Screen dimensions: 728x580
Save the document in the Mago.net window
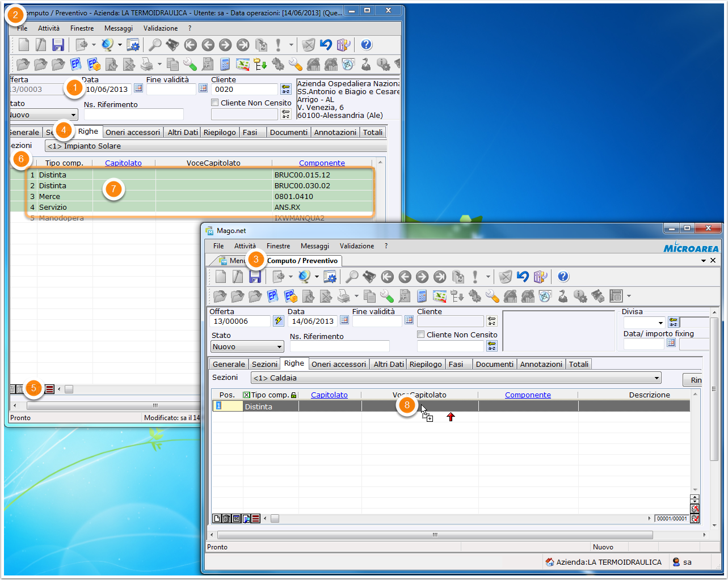(255, 276)
